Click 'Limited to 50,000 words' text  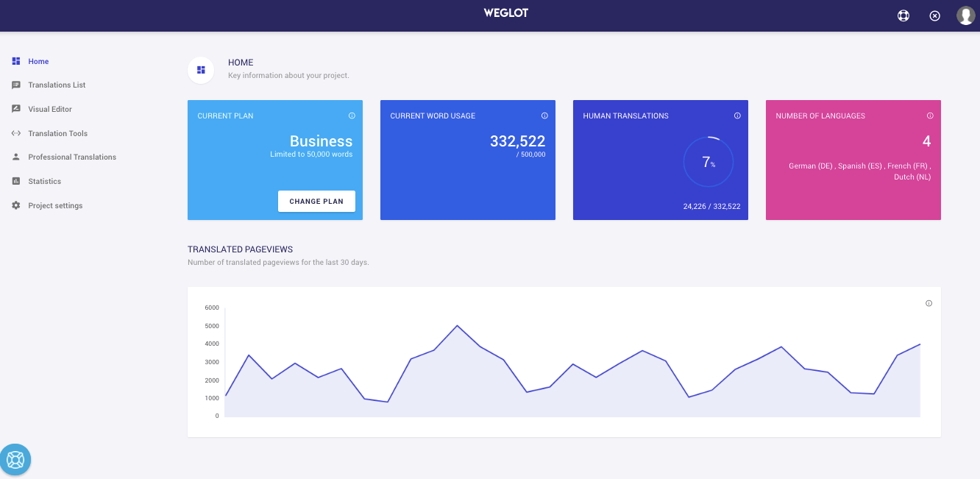311,155
